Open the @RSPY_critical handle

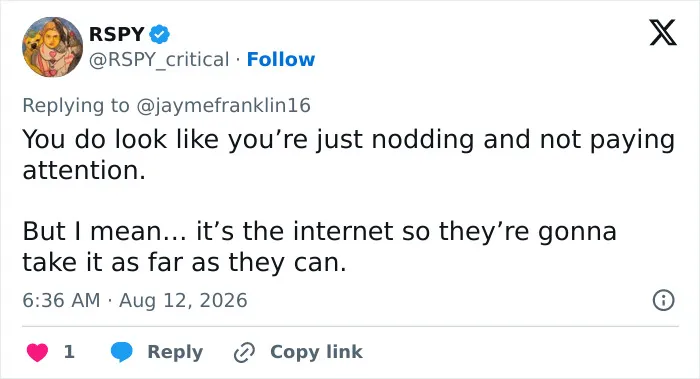click(x=159, y=59)
